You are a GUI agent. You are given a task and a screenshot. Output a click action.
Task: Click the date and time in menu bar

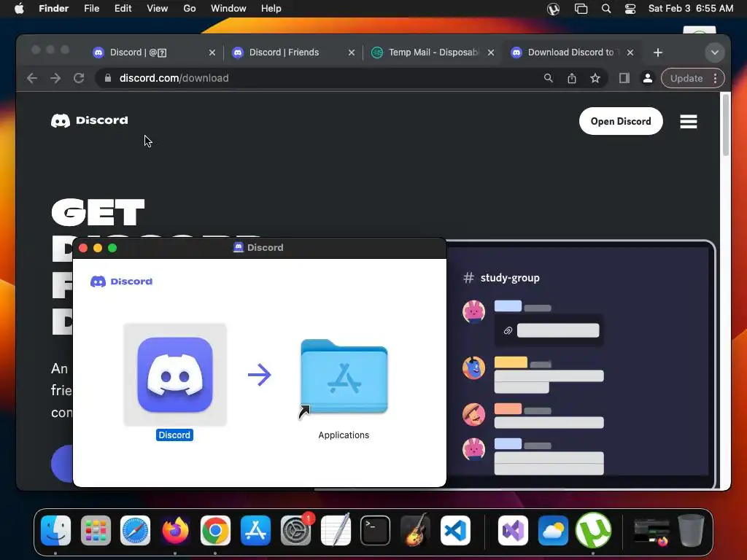point(691,9)
